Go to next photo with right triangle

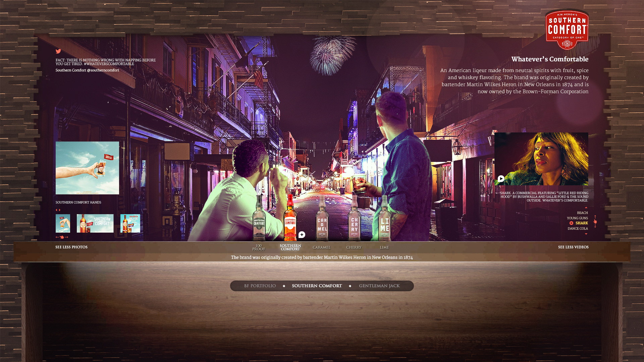click(60, 210)
